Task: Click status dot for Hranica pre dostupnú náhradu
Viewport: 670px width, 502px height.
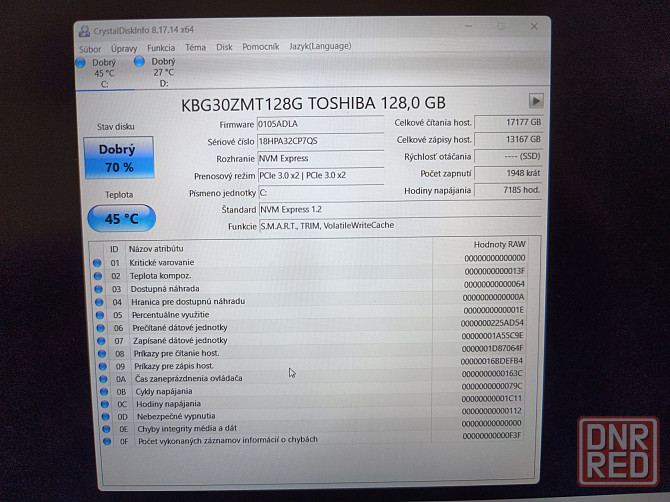Action: point(99,302)
